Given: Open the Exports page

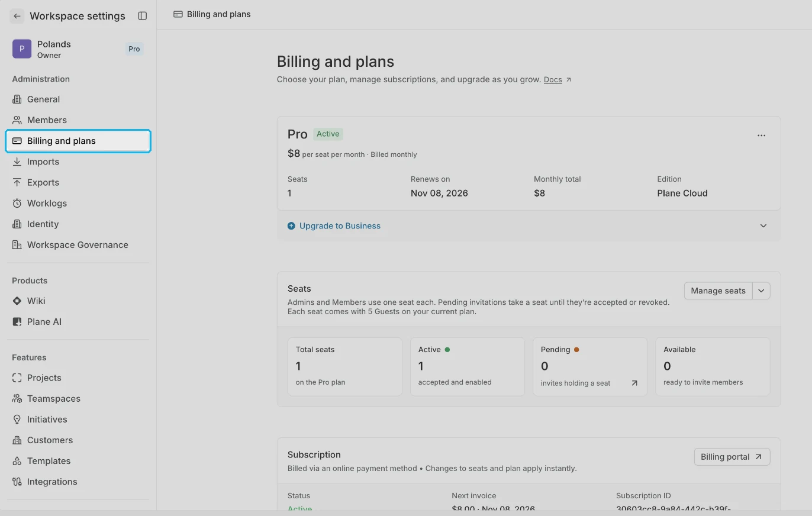Looking at the screenshot, I should [x=78, y=182].
